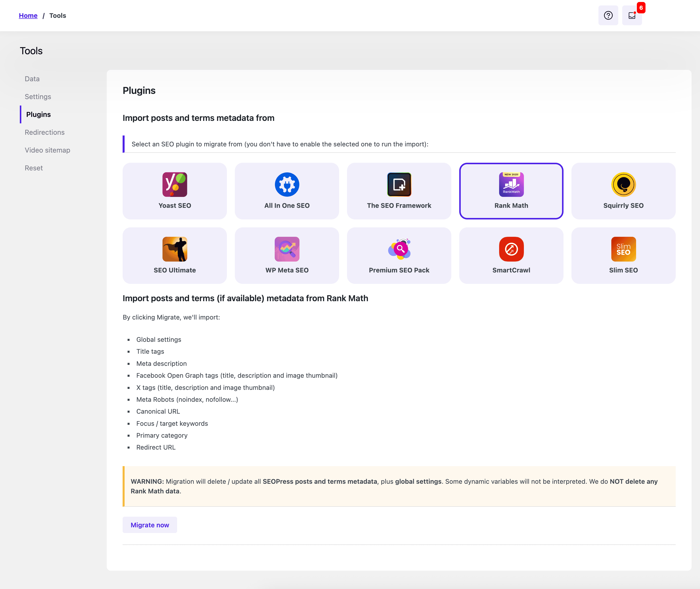Click the SEO Ultimate label

coord(175,270)
